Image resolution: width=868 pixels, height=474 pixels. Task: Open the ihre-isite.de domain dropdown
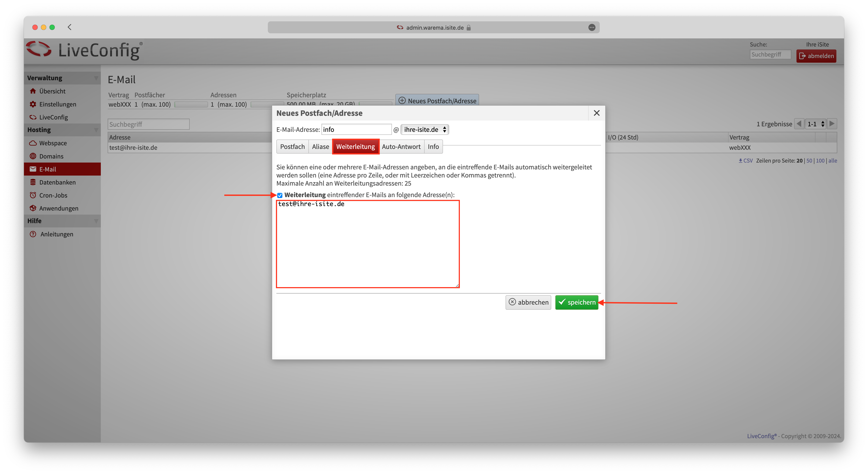424,130
